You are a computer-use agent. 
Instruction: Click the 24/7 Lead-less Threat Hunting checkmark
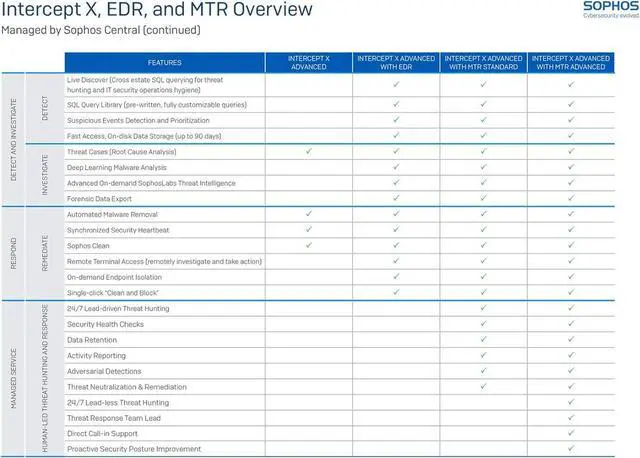coord(571,402)
